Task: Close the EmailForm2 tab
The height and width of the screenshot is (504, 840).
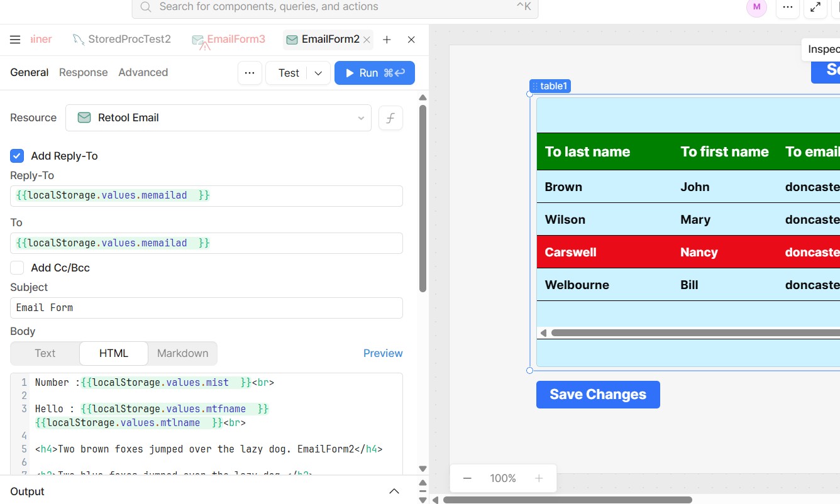Action: tap(367, 40)
